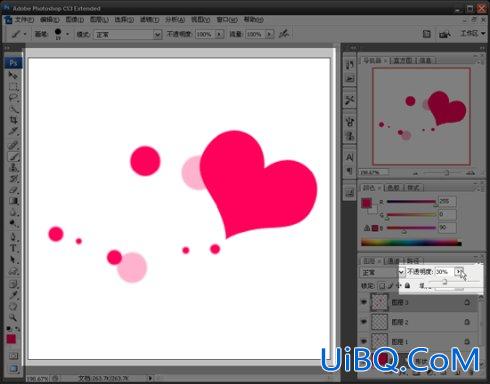Select the Brush tool in toolbox

[13, 157]
